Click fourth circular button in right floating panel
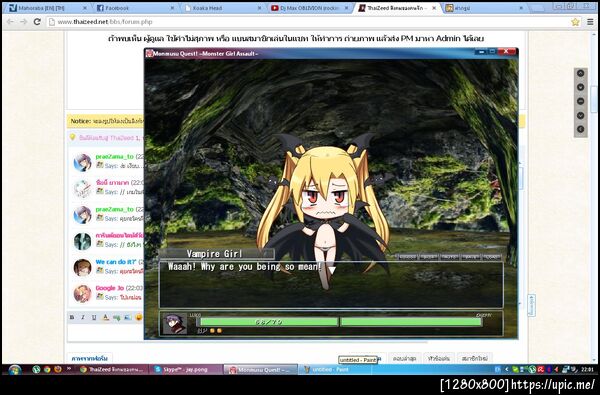 [x=580, y=115]
